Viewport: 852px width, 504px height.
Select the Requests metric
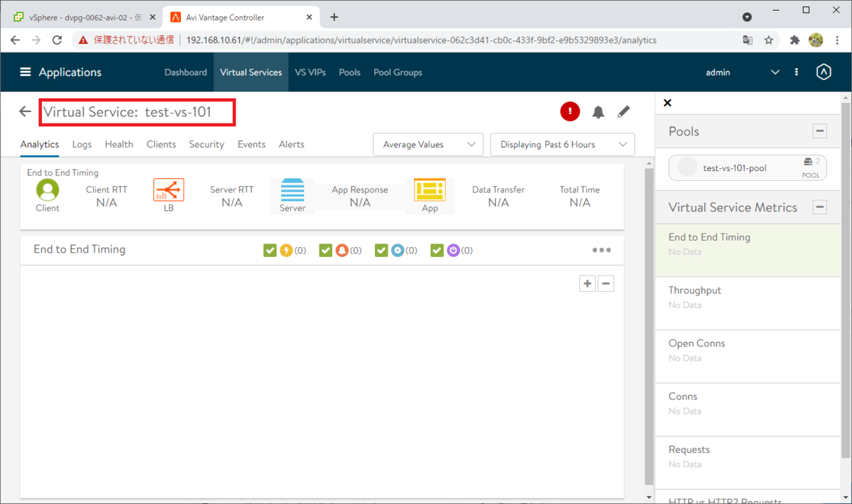[x=747, y=463]
